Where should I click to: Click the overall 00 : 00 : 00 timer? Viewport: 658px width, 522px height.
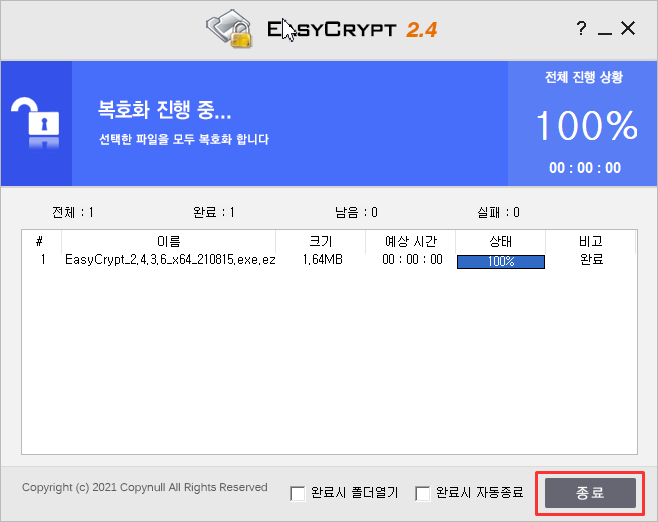click(585, 168)
